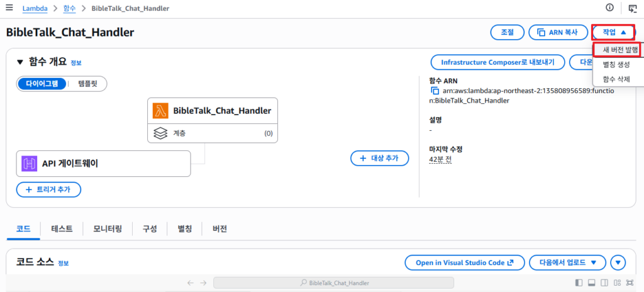This screenshot has width=644, height=292.
Task: Click the layers stack icon
Action: [x=160, y=133]
